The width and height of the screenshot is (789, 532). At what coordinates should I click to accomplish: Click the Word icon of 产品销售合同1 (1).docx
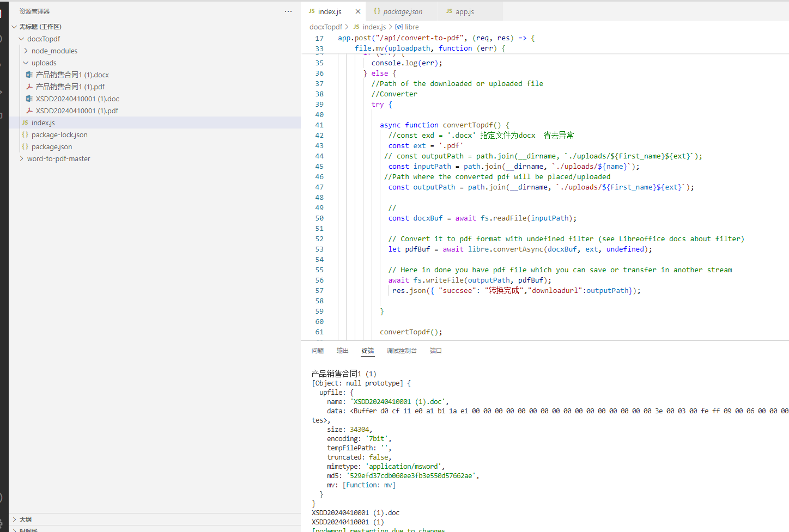[29, 75]
